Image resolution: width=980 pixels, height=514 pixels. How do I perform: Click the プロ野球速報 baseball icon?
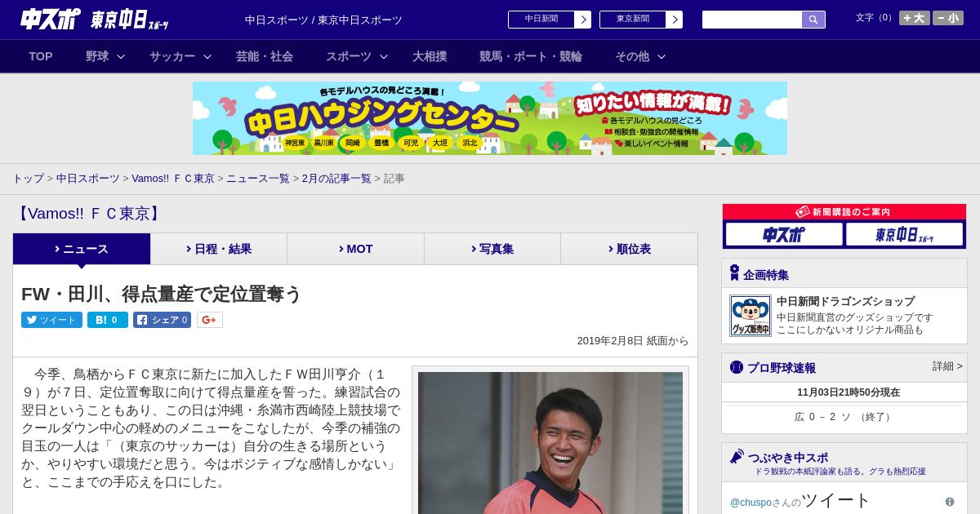point(737,367)
